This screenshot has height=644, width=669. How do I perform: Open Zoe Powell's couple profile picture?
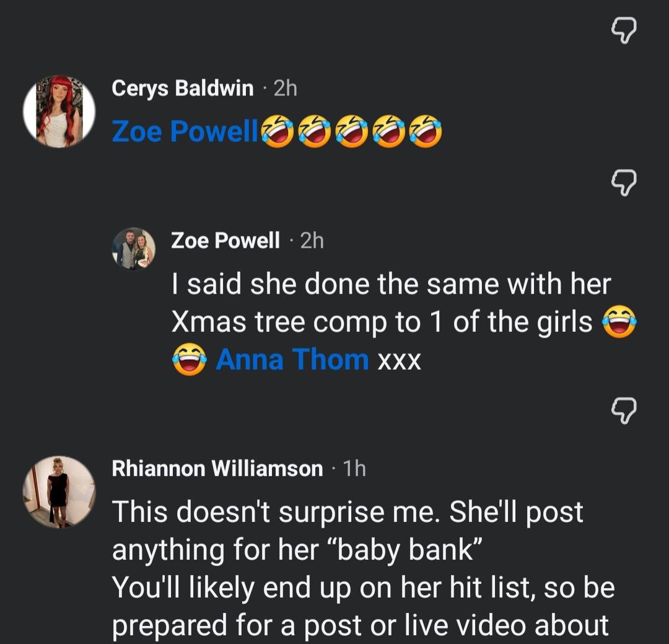click(x=134, y=249)
